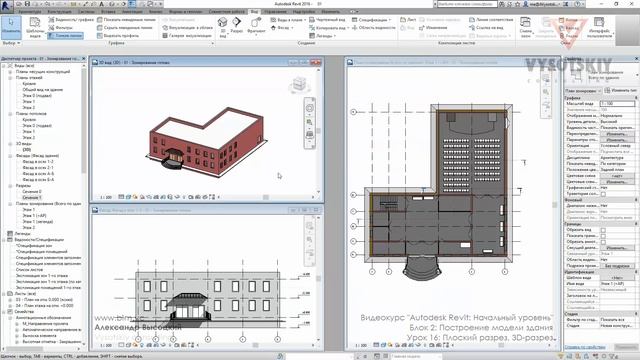Open Конструкция ribbon tab

[x=60, y=11]
